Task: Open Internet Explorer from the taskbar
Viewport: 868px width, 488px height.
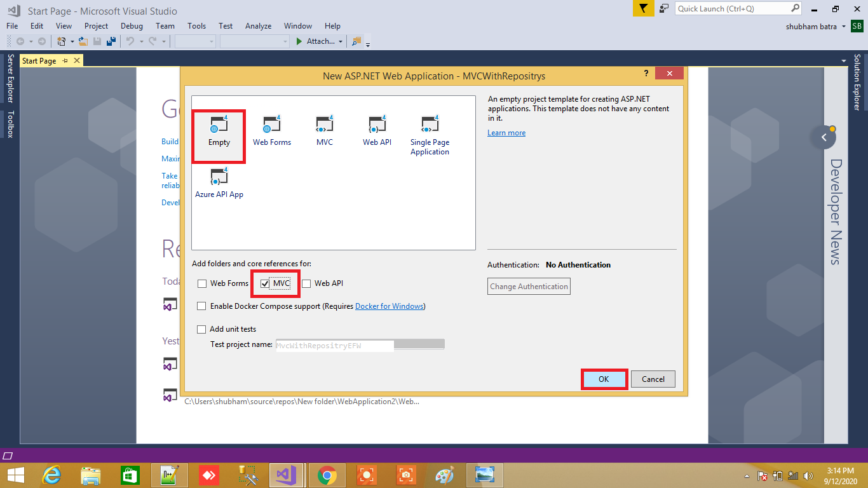Action: (51, 475)
